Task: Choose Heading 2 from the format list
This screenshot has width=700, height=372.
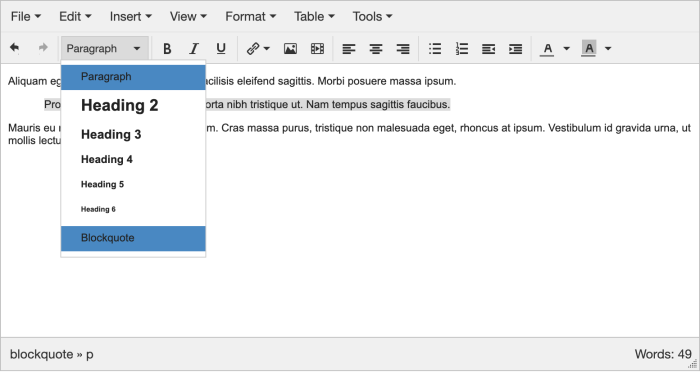Action: coord(133,105)
